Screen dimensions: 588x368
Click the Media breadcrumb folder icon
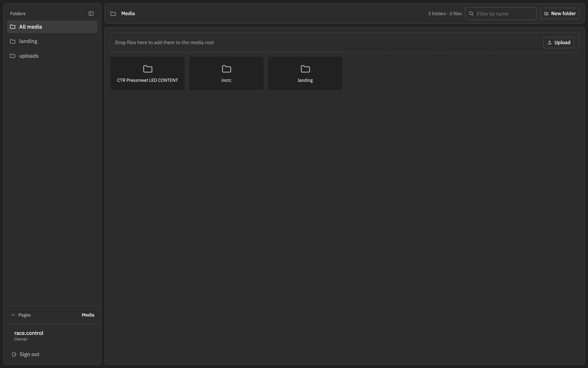(113, 14)
